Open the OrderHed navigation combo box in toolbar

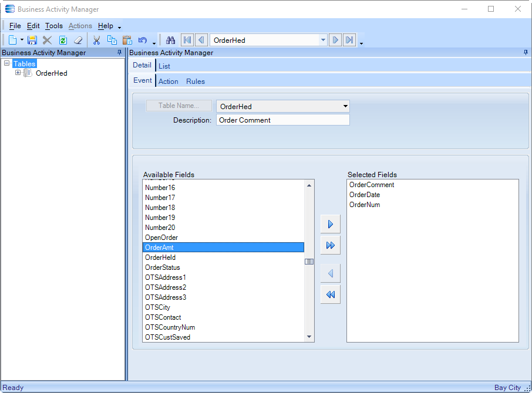[x=323, y=40]
